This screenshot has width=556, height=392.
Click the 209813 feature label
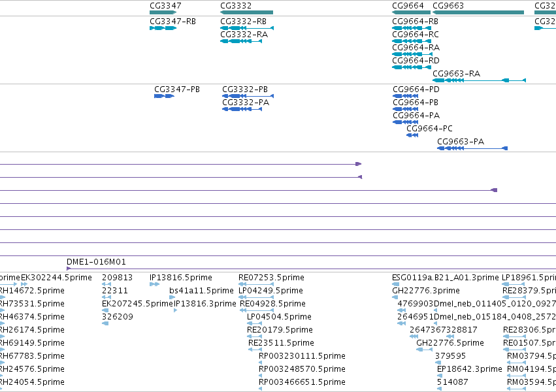[x=118, y=278]
